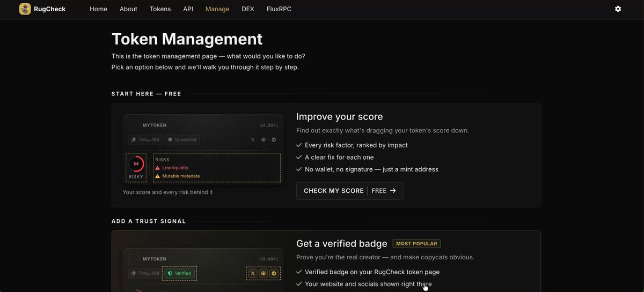Click the RugCheck brand name link
Image resolution: width=644 pixels, height=292 pixels.
pyautogui.click(x=49, y=9)
